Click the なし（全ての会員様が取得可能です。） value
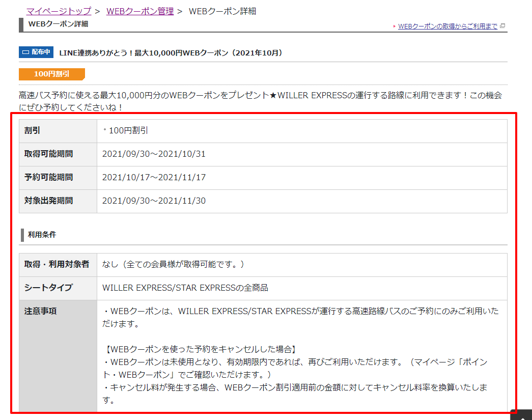The height and width of the screenshot is (420, 532). click(173, 264)
